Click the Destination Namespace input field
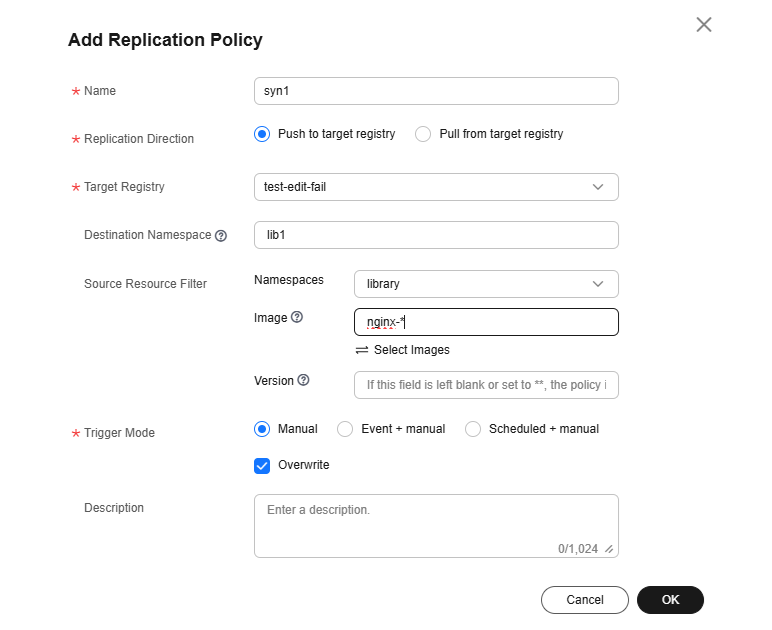Image resolution: width=772 pixels, height=630 pixels. click(436, 235)
